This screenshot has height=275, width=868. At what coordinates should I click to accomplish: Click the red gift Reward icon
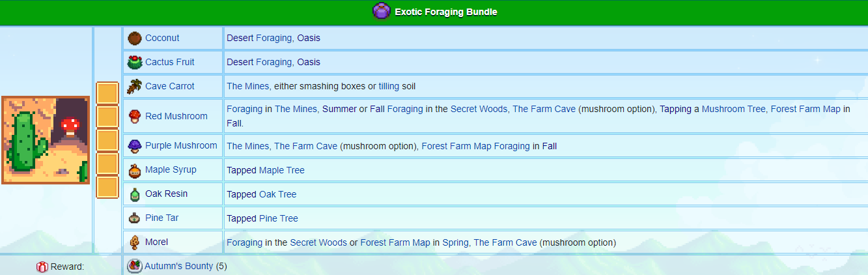click(42, 267)
